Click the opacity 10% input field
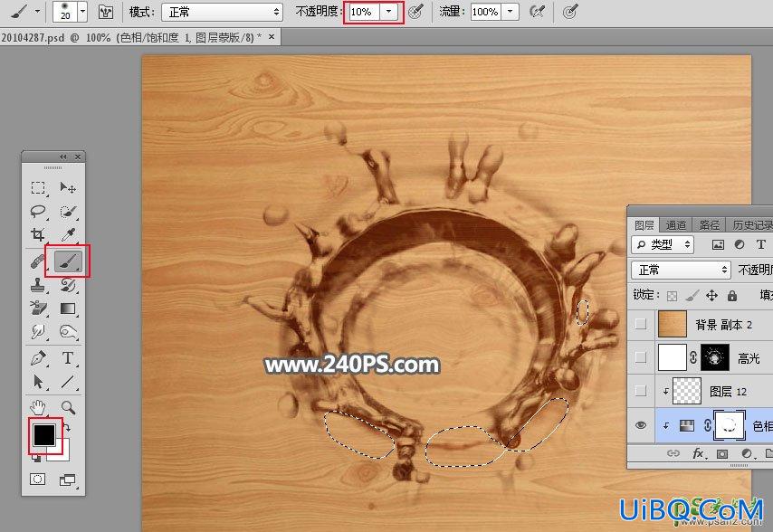This screenshot has height=532, width=773. [364, 12]
